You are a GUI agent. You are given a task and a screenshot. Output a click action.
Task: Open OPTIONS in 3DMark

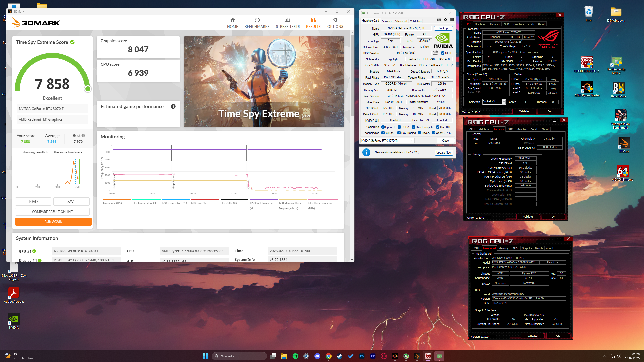tap(335, 23)
